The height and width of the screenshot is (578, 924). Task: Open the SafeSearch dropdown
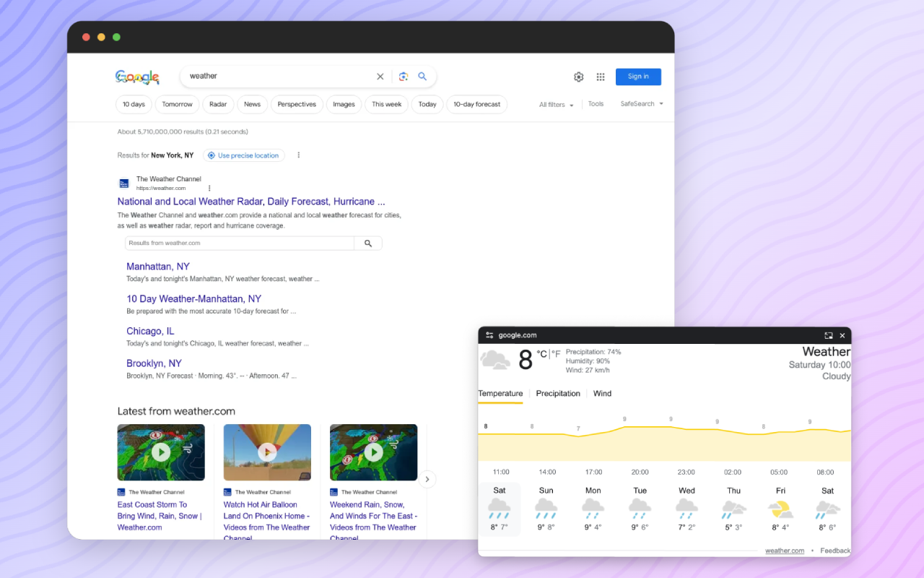[x=642, y=104]
